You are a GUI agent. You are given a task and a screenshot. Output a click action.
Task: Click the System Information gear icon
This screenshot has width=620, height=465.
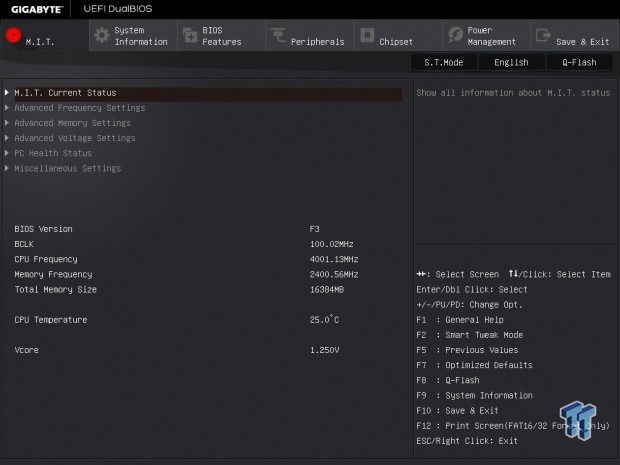(x=102, y=35)
